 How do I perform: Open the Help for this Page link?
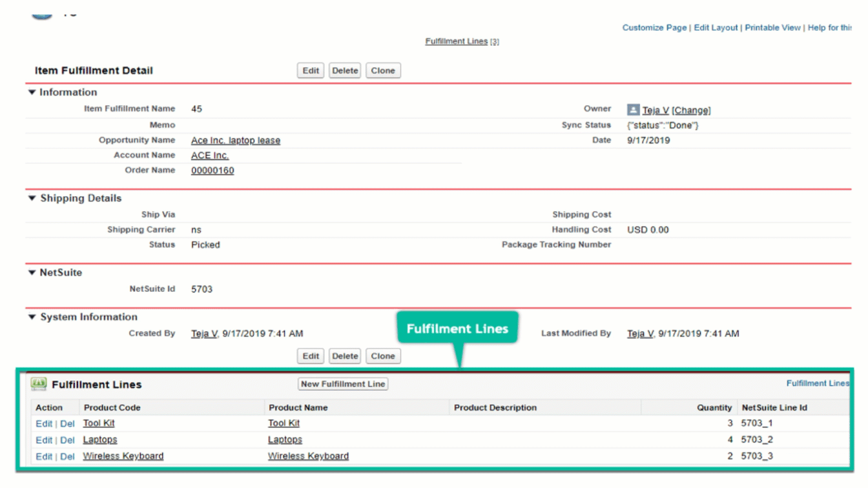[829, 28]
